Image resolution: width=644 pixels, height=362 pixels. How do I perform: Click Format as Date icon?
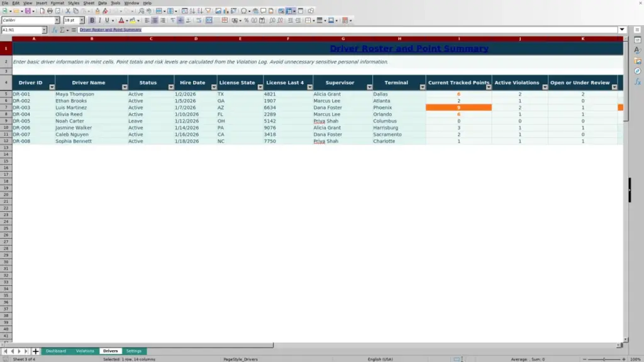pyautogui.click(x=262, y=21)
